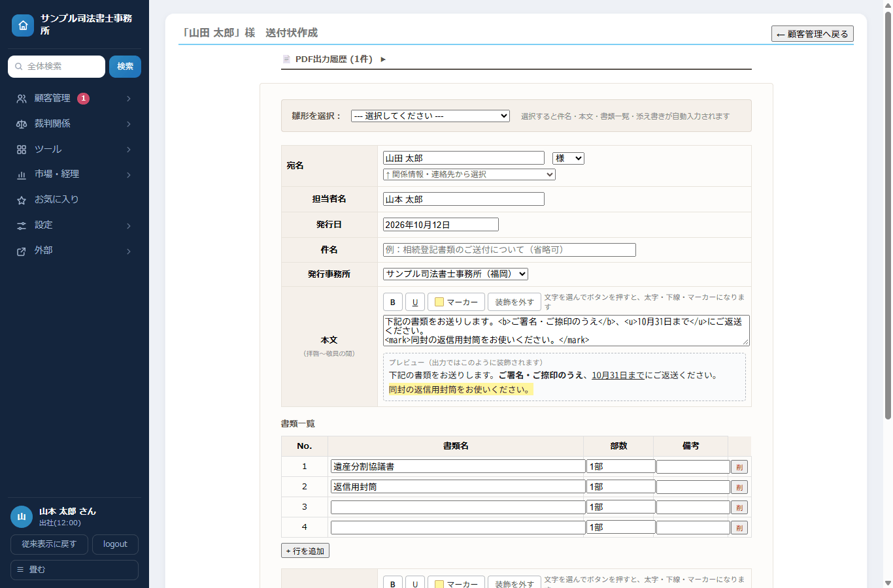Viewport: 893px width, 588px height.
Task: Apply the yellow マーカー highlight above 本文
Action: (456, 302)
